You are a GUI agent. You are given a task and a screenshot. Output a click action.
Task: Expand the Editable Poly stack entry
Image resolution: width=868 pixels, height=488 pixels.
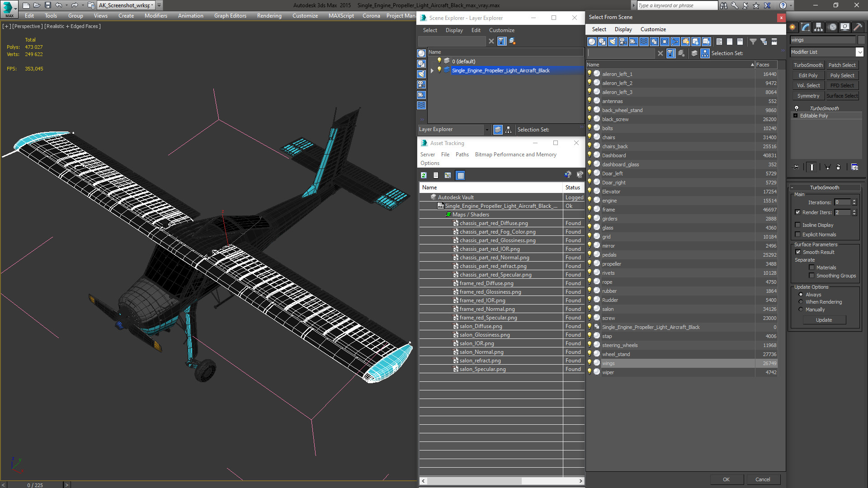coord(795,116)
